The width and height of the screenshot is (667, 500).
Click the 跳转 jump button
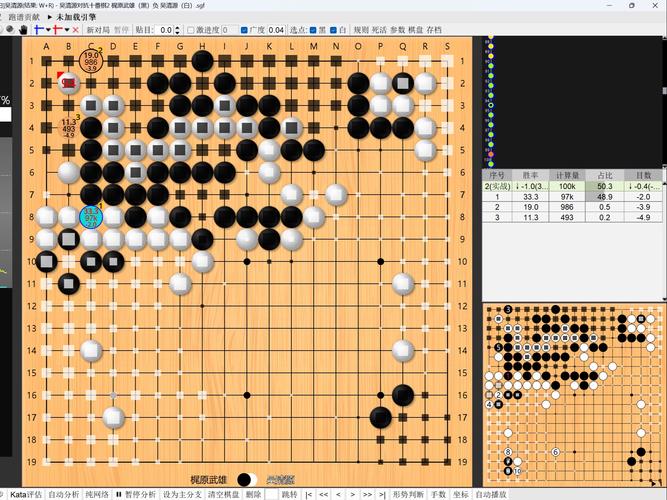[289, 494]
